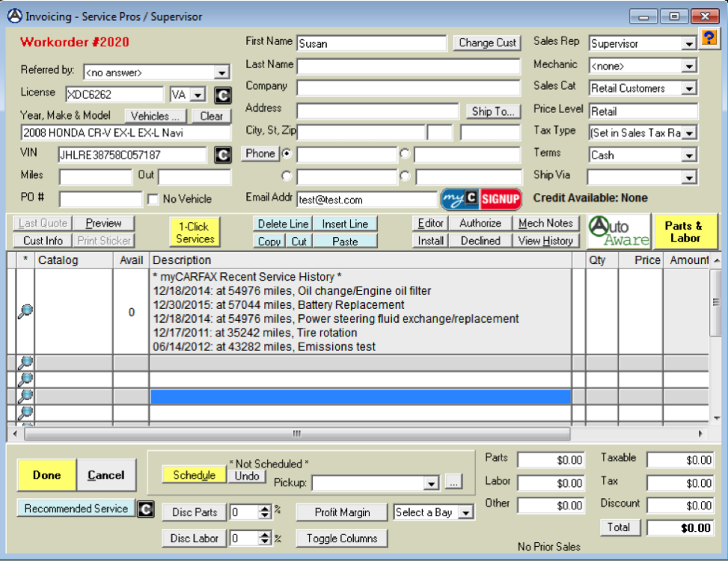Expand the Sales Rep dropdown
728x561 pixels.
coord(689,43)
